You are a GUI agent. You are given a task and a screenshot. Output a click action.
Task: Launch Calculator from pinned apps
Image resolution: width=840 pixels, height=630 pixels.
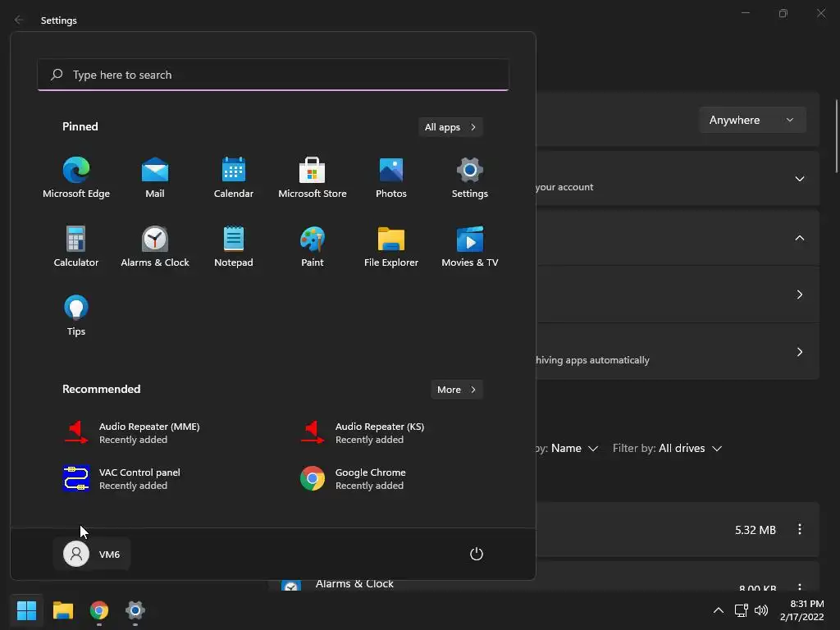(76, 246)
